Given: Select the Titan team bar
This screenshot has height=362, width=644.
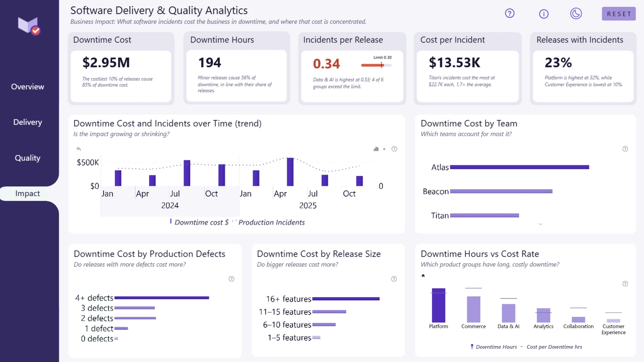Looking at the screenshot, I should click(484, 215).
